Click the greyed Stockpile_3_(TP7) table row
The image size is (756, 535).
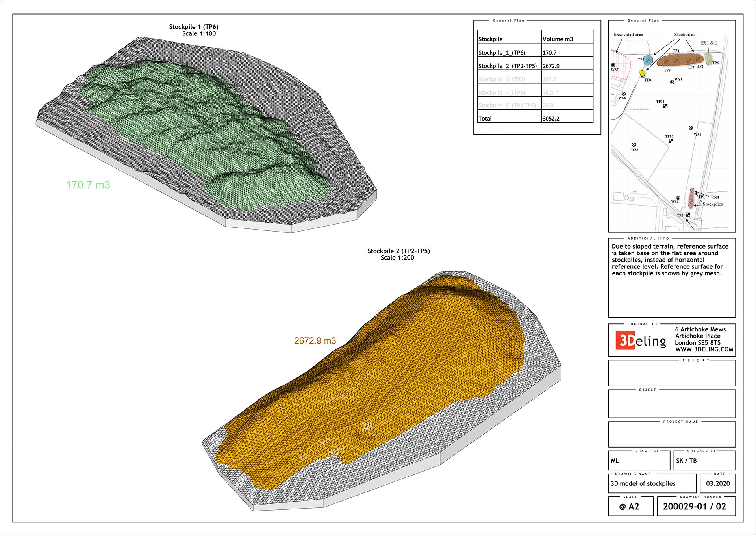click(502, 79)
